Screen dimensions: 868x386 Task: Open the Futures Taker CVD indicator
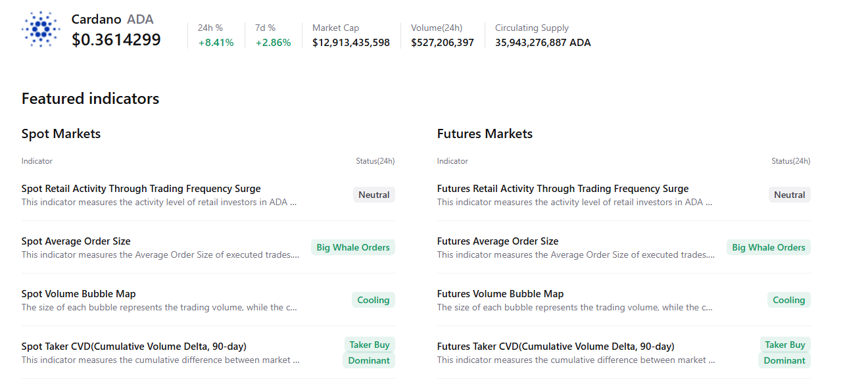556,346
